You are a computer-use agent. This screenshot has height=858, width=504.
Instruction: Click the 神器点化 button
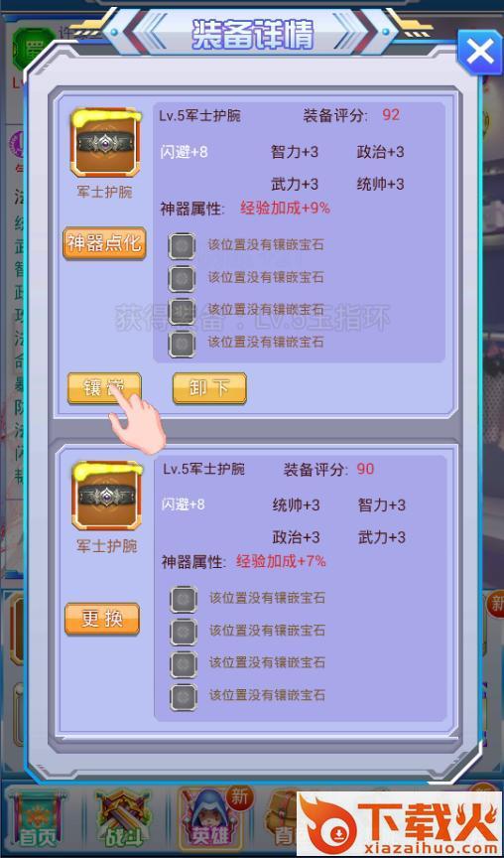click(104, 243)
